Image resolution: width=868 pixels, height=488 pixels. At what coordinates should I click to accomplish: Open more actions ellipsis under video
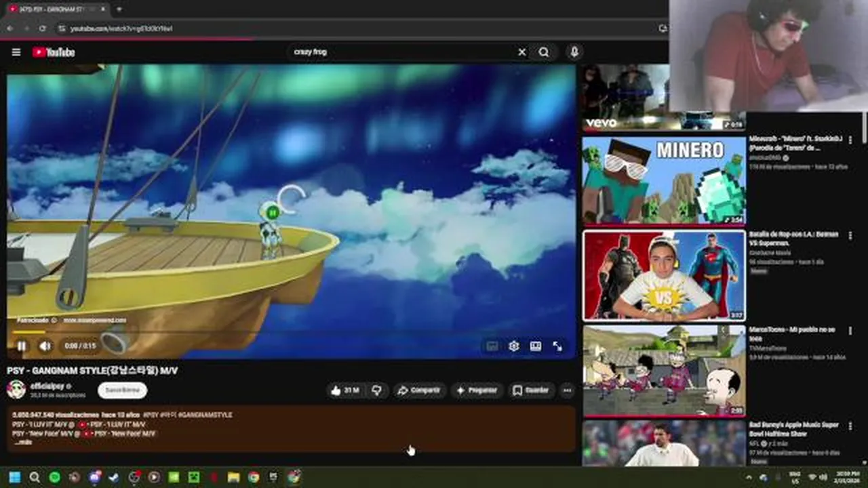(567, 390)
